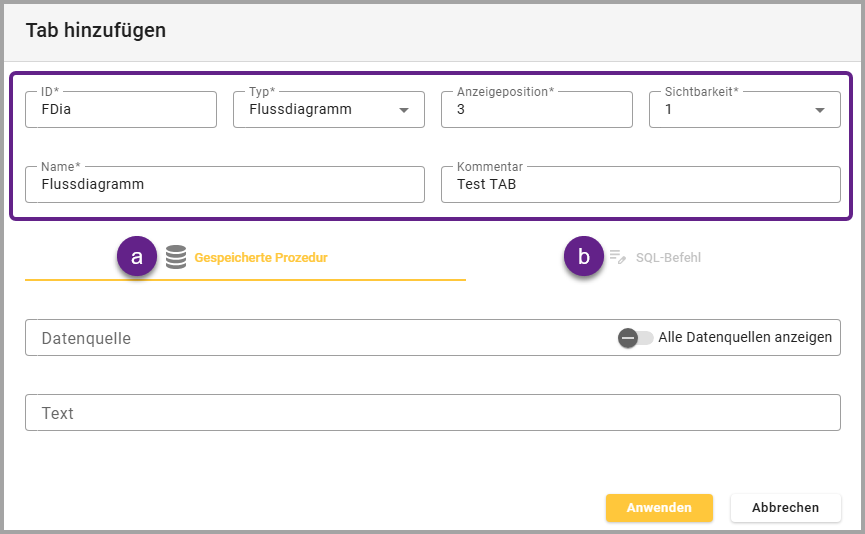Select the Name input field
Screen dimensions: 865x534
[x=224, y=185]
